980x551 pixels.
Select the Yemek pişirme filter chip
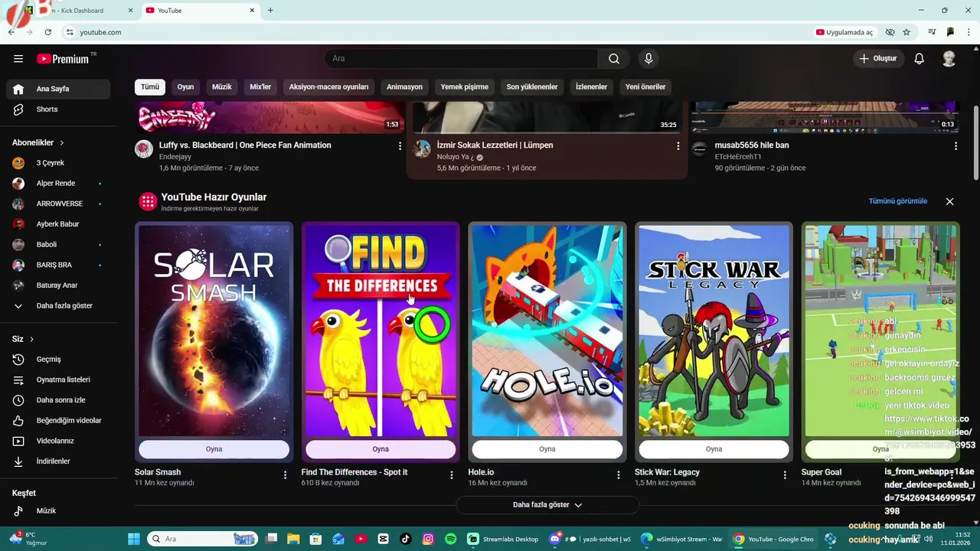(465, 86)
